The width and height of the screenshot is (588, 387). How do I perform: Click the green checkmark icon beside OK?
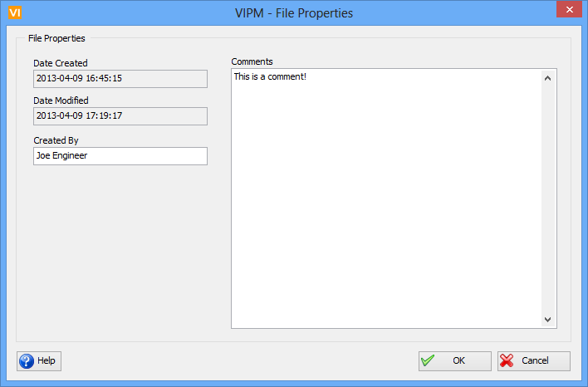coord(428,361)
